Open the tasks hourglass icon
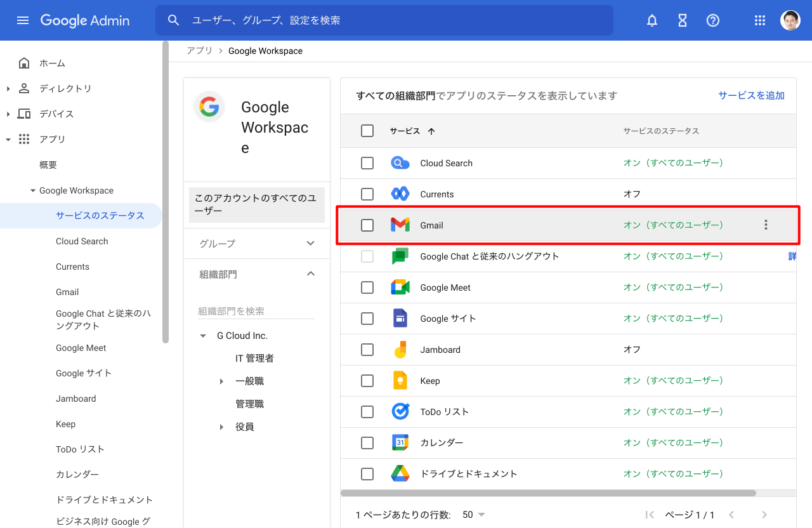Screen dimensions: 812x528 [x=683, y=20]
